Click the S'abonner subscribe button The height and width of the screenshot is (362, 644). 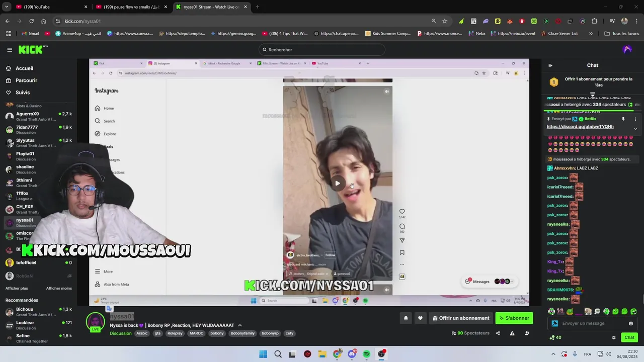514,318
